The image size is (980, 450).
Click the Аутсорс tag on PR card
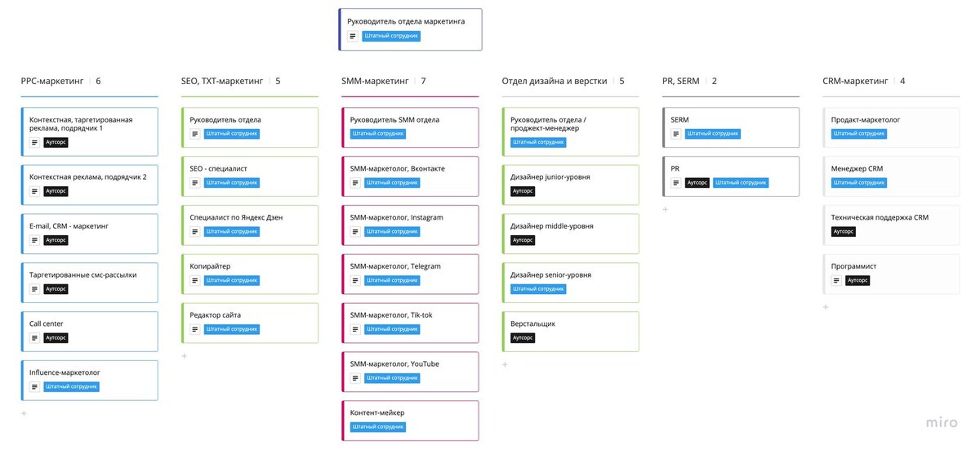(697, 182)
